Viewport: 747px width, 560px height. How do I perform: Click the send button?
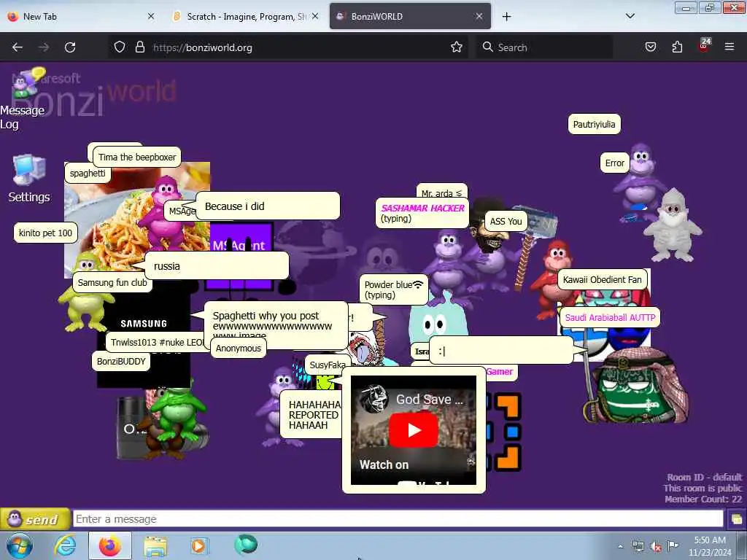[x=35, y=519]
